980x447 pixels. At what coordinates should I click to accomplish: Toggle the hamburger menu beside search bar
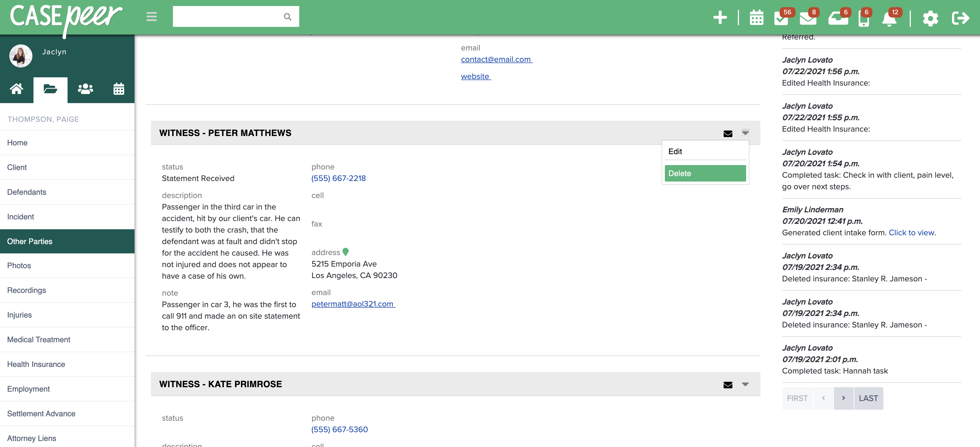(151, 17)
